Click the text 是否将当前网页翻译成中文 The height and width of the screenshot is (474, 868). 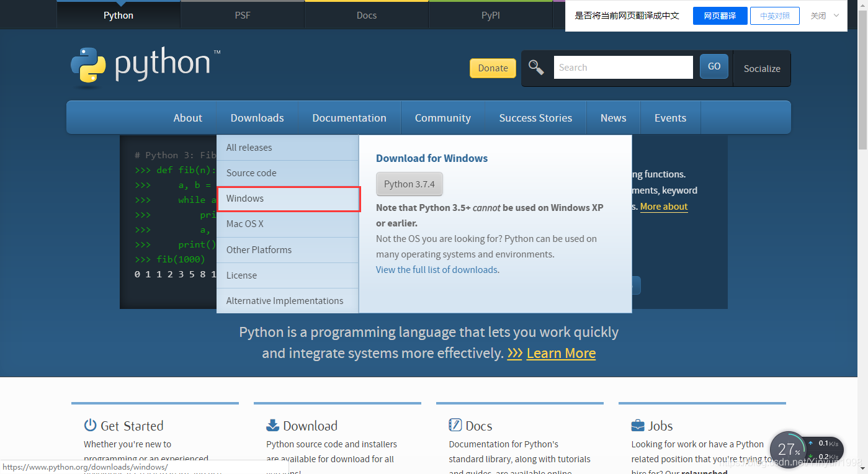pyautogui.click(x=627, y=16)
